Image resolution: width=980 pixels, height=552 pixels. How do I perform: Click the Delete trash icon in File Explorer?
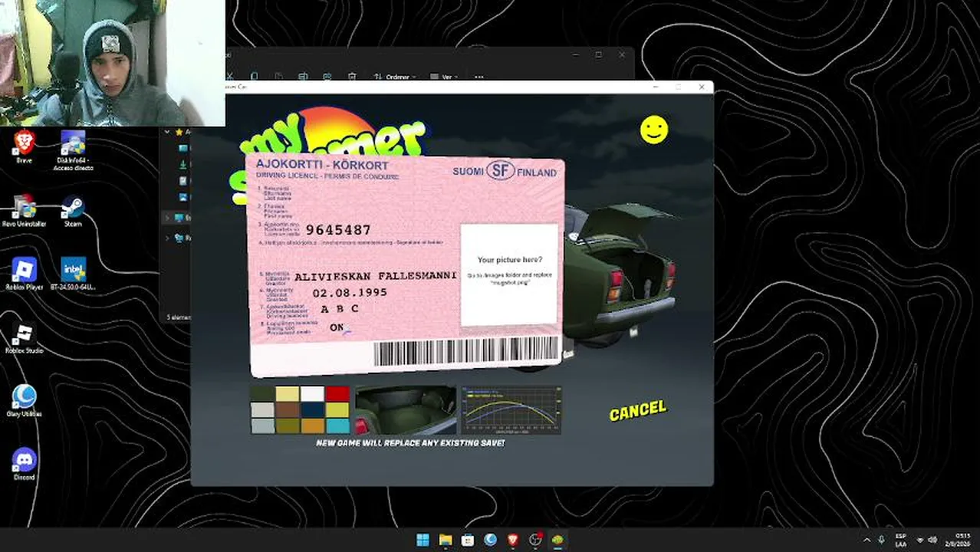pyautogui.click(x=352, y=77)
